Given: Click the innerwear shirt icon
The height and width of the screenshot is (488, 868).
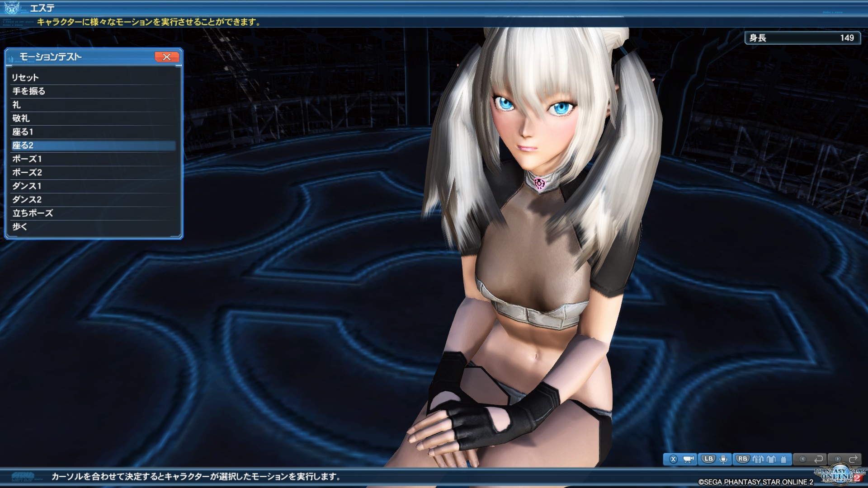Looking at the screenshot, I should [x=771, y=459].
